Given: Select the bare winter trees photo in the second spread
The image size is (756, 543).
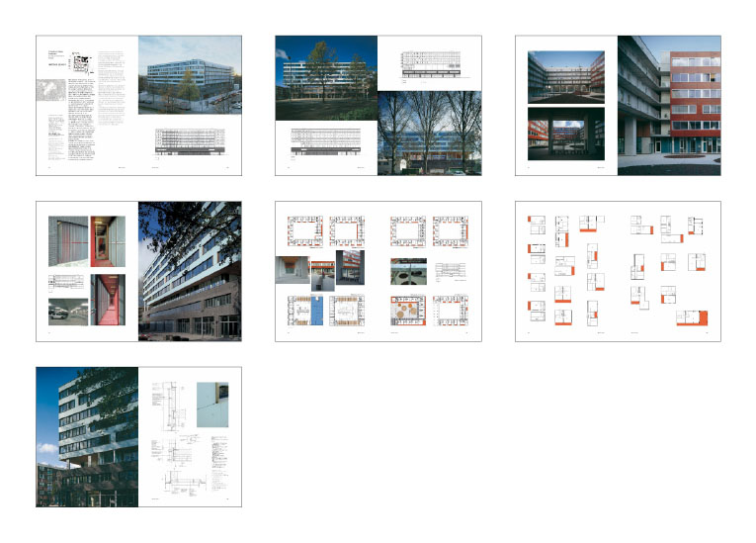Looking at the screenshot, I should coord(430,133).
